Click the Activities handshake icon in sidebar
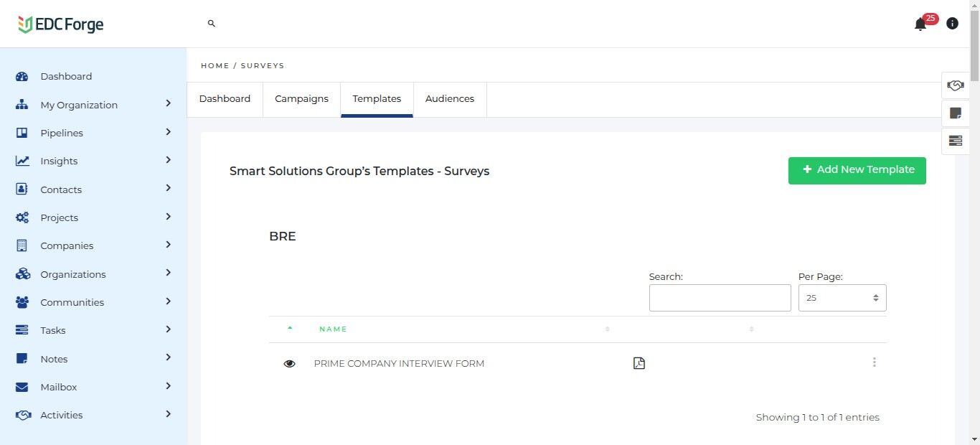The width and height of the screenshot is (980, 445). (x=23, y=415)
